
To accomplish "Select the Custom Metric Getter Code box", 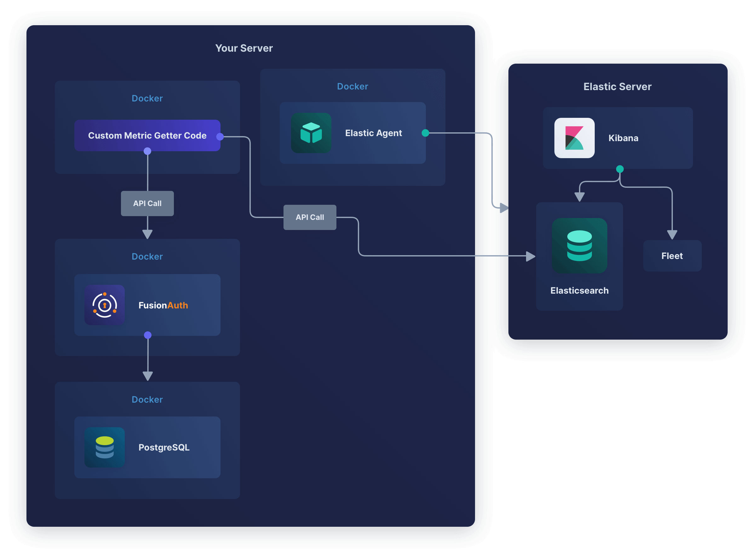I will (x=147, y=135).
